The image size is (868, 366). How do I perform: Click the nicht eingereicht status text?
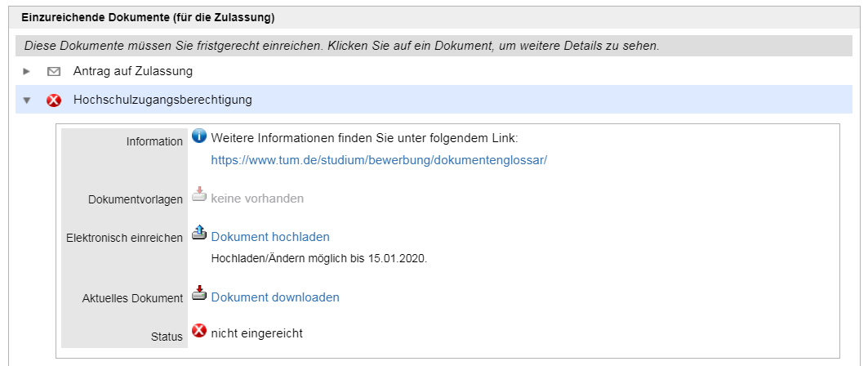pos(257,333)
